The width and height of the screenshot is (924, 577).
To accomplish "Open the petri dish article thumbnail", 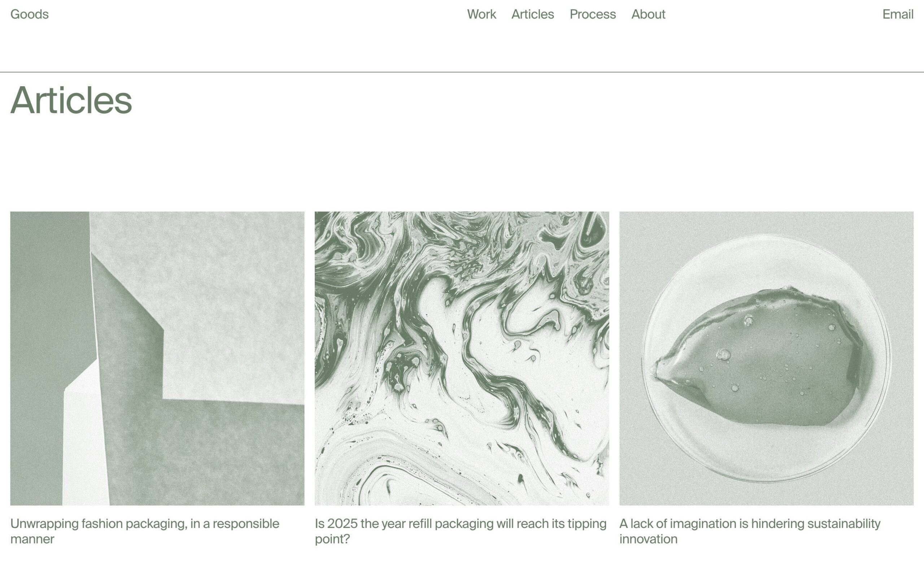I will pyautogui.click(x=766, y=358).
